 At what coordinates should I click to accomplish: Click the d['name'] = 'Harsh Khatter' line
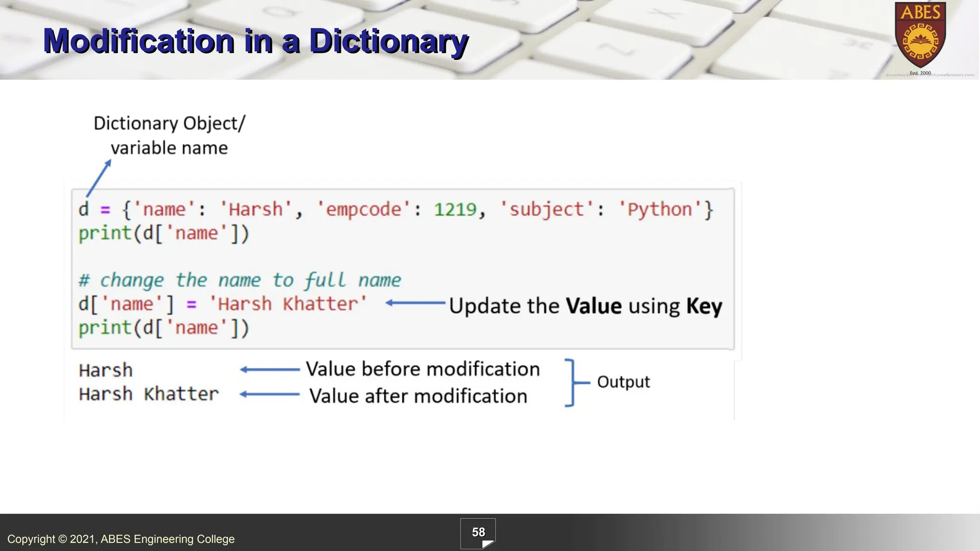(x=223, y=304)
